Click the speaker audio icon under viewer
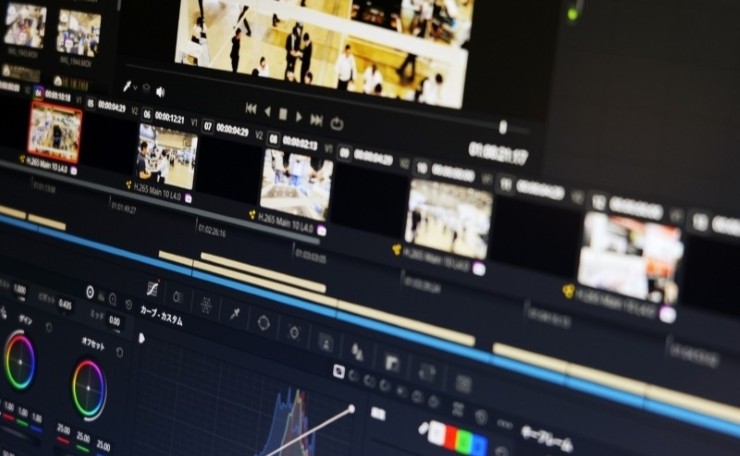This screenshot has width=740, height=456. pos(160,91)
